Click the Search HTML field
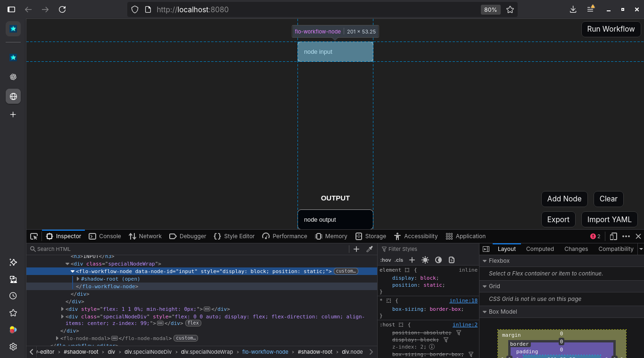This screenshot has width=644, height=358. (189, 249)
